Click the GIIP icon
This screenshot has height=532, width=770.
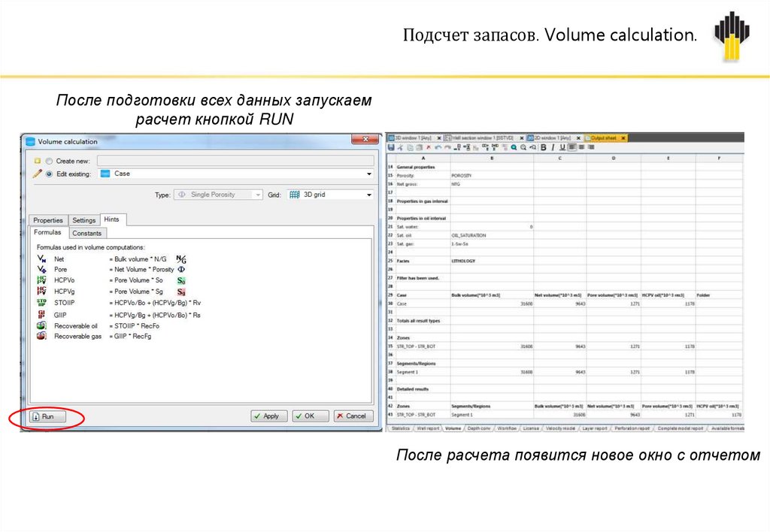click(x=42, y=315)
